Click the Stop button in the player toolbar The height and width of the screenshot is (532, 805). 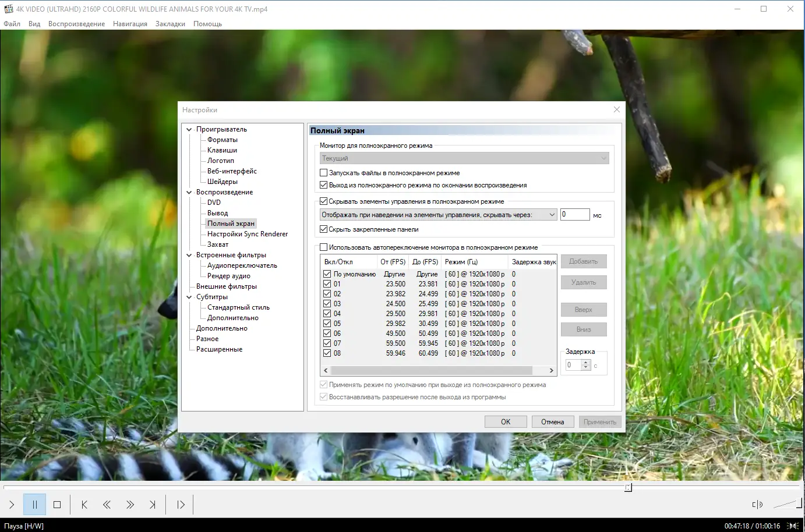click(x=57, y=505)
